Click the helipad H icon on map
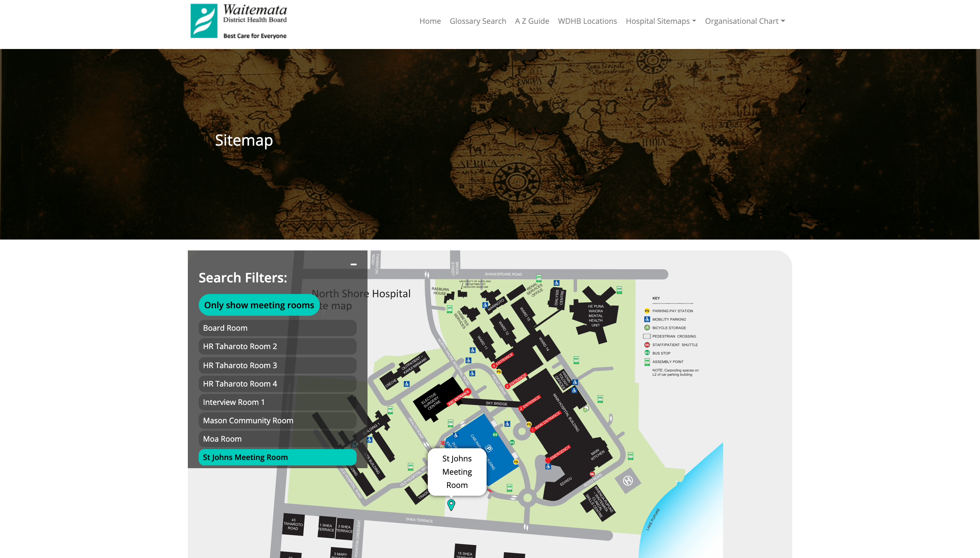The image size is (980, 558). point(627,480)
